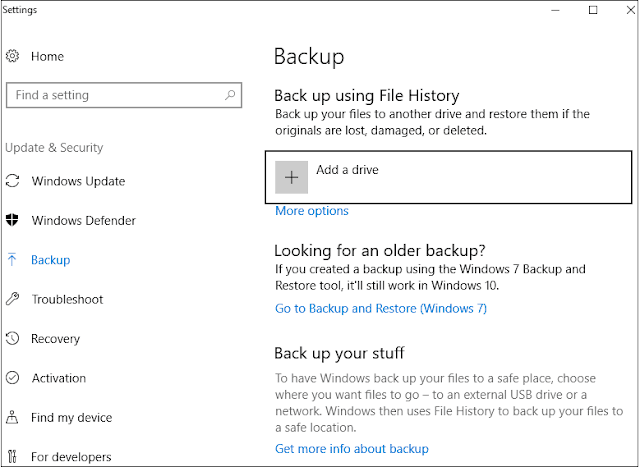
Task: Go to Windows Update section
Action: coord(78,181)
